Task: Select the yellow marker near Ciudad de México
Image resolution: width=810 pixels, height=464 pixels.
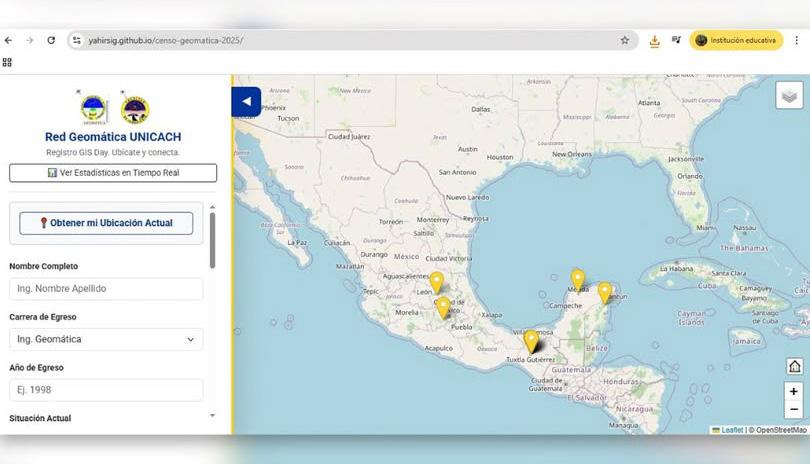Action: pos(443,307)
